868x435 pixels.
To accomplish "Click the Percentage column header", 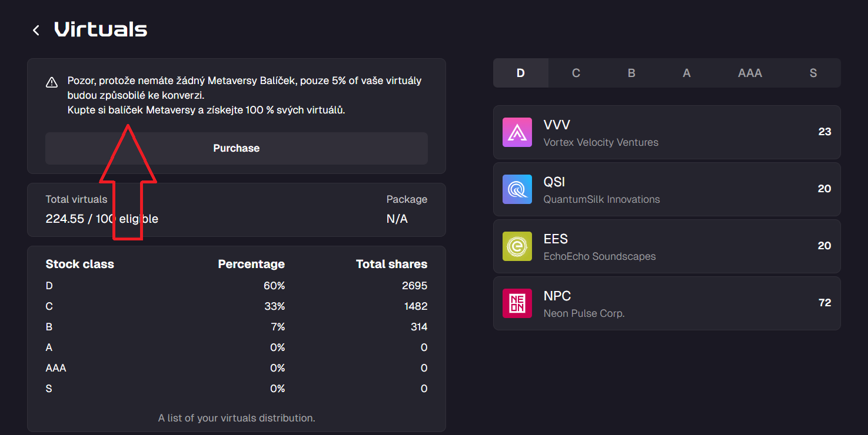I will [x=251, y=265].
